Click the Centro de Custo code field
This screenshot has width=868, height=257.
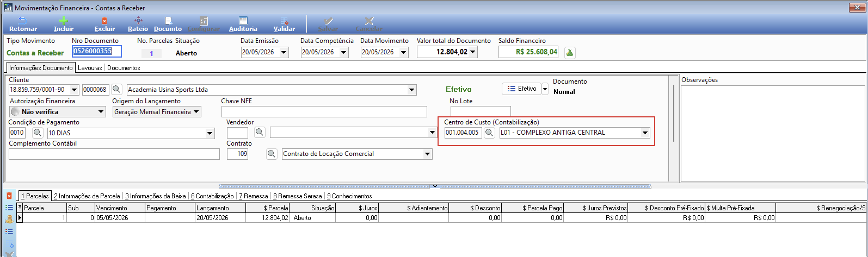[x=463, y=133]
